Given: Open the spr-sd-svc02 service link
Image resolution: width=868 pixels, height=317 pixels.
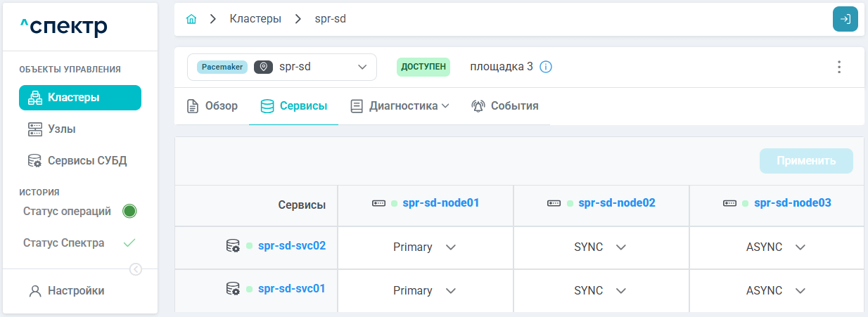Looking at the screenshot, I should pos(292,246).
